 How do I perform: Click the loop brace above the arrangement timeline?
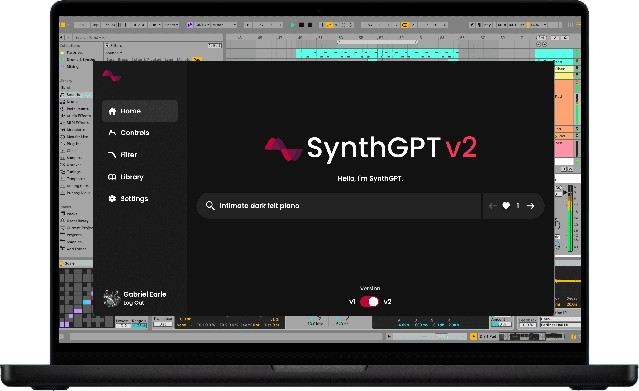pyautogui.click(x=378, y=42)
